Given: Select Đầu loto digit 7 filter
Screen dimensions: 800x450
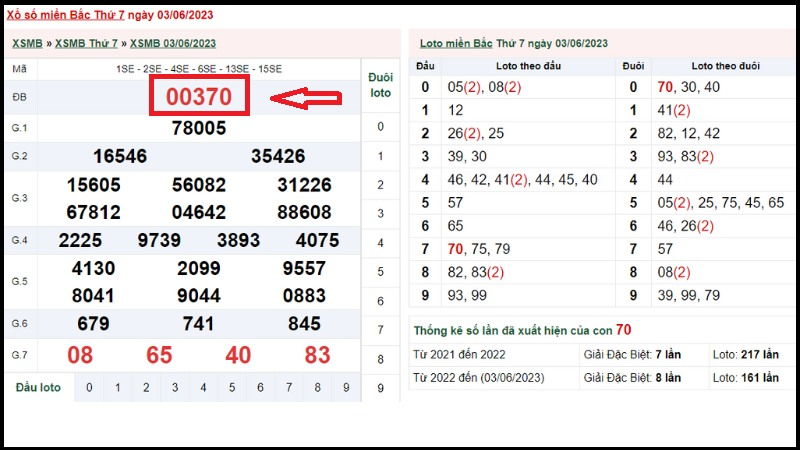Looking at the screenshot, I should click(x=289, y=388).
